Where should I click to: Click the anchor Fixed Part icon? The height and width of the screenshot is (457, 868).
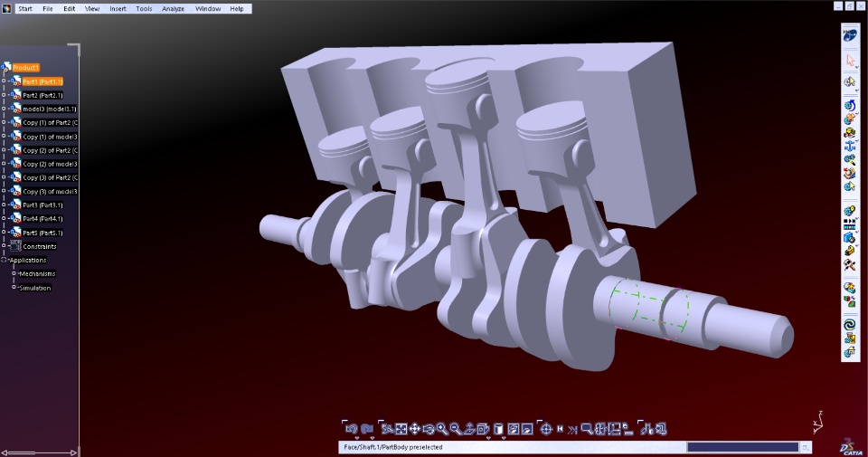(850, 147)
